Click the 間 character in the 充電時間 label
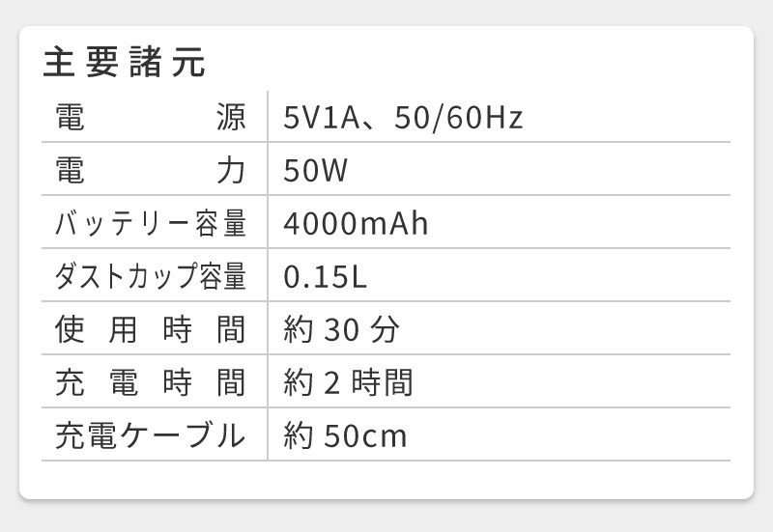 coord(232,383)
